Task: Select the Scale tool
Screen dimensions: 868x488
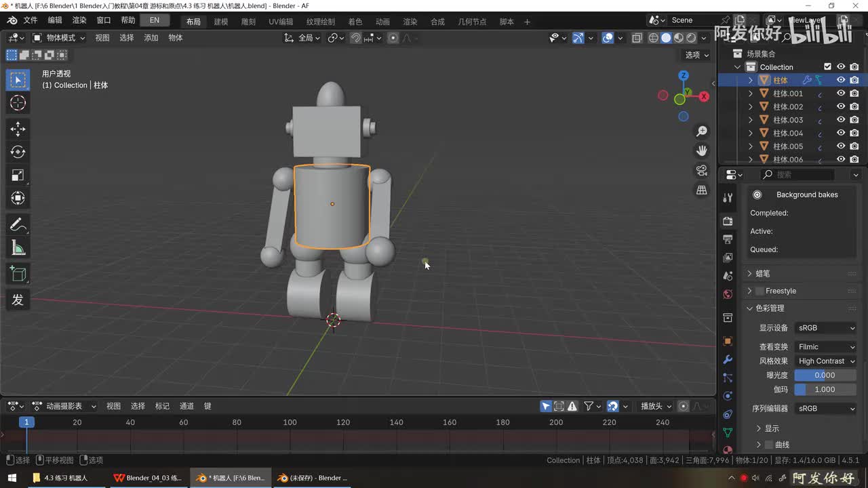Action: (18, 175)
